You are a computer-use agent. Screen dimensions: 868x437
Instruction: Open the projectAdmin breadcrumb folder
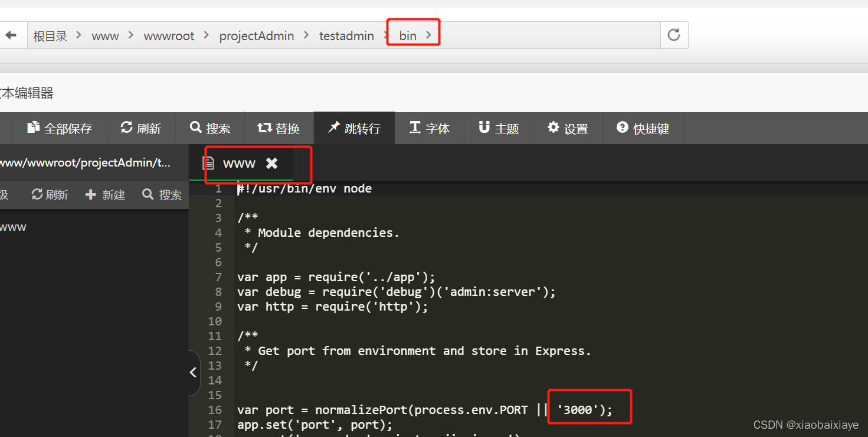tap(257, 36)
